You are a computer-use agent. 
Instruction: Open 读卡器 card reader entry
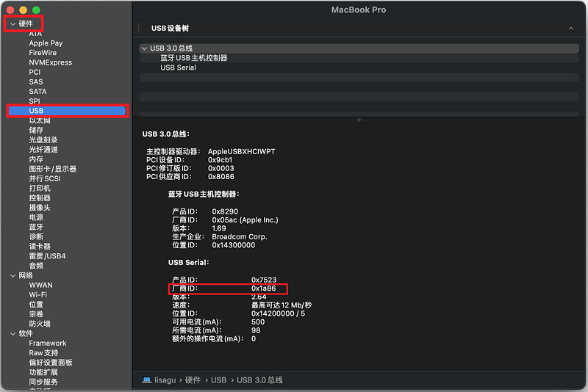pos(40,247)
